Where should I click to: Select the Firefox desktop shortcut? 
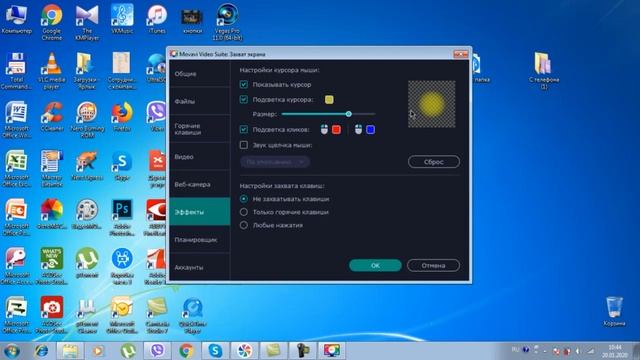point(122,117)
